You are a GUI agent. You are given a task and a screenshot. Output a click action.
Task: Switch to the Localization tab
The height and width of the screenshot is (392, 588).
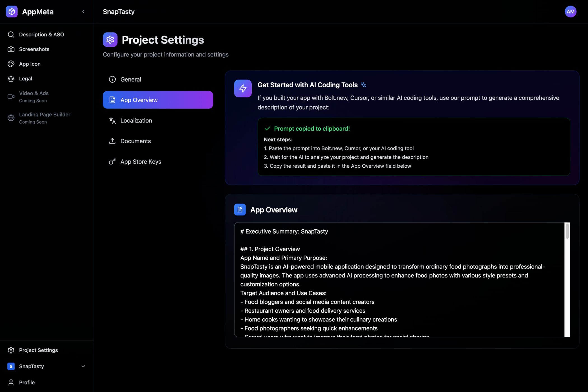click(x=136, y=121)
